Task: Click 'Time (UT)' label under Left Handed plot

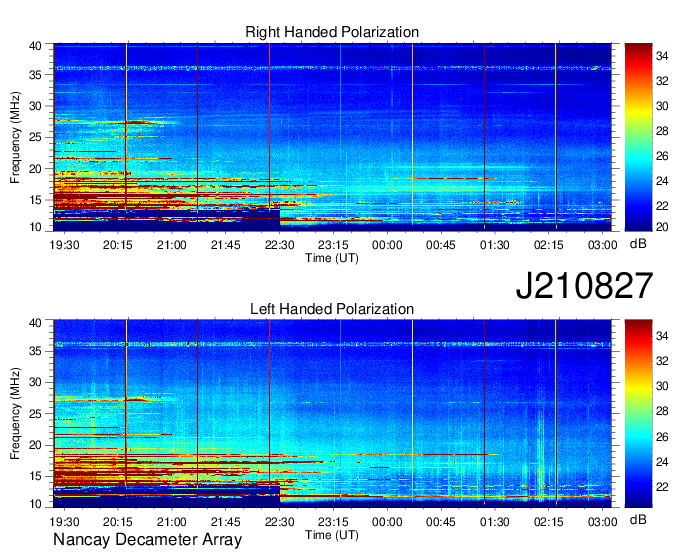Action: (332, 535)
